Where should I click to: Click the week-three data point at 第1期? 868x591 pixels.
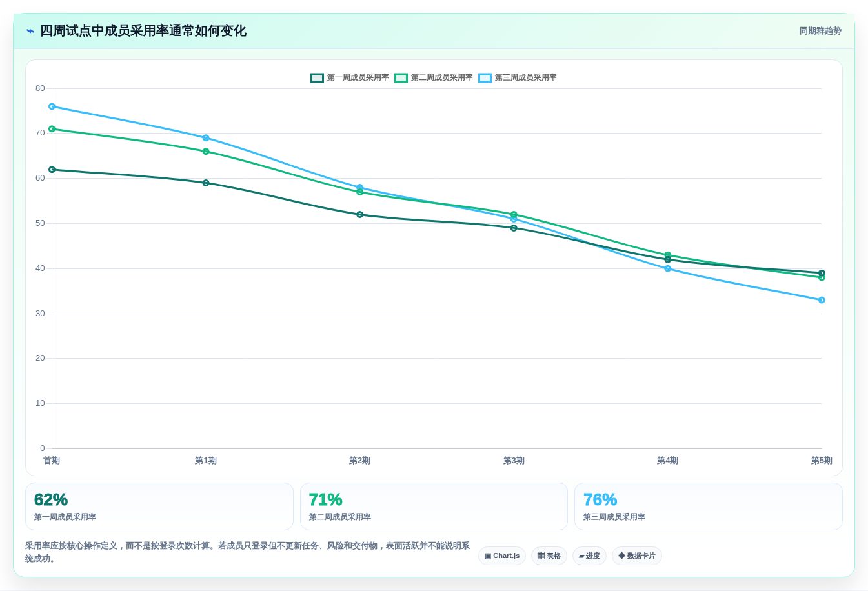click(x=206, y=138)
